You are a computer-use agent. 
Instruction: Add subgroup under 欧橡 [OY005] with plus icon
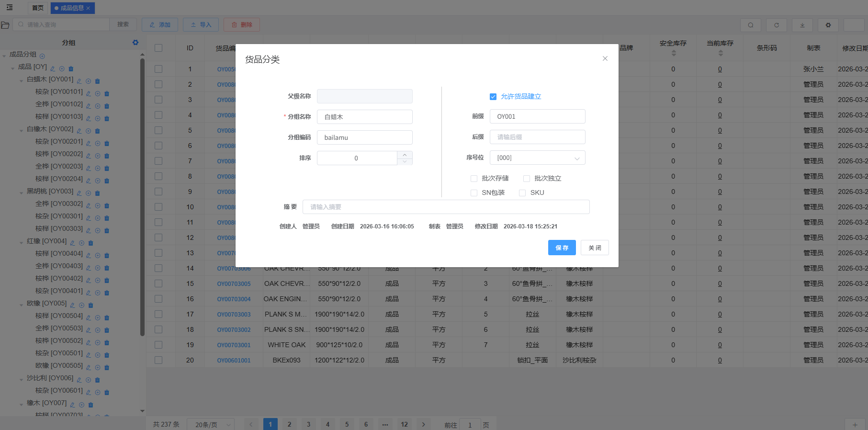82,305
